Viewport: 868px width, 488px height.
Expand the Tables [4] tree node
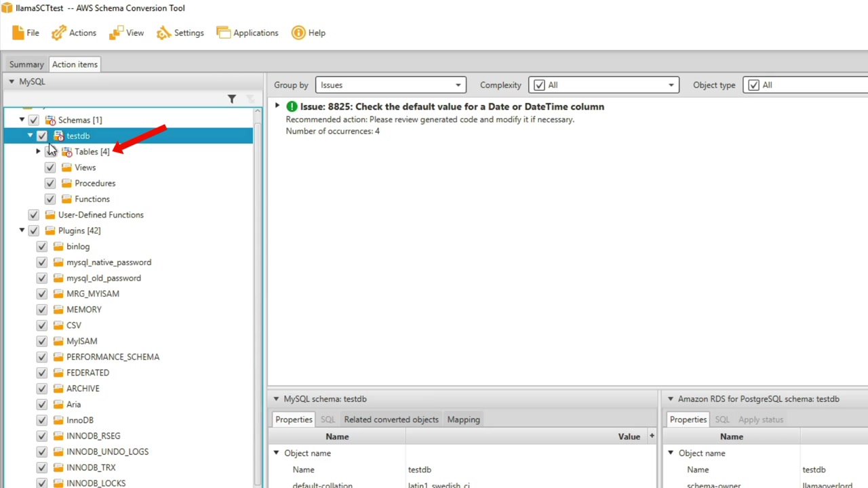(x=39, y=152)
